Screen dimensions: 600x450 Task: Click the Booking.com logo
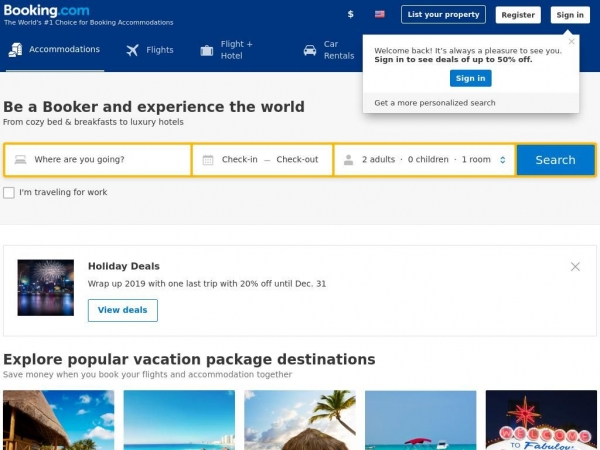tap(46, 10)
